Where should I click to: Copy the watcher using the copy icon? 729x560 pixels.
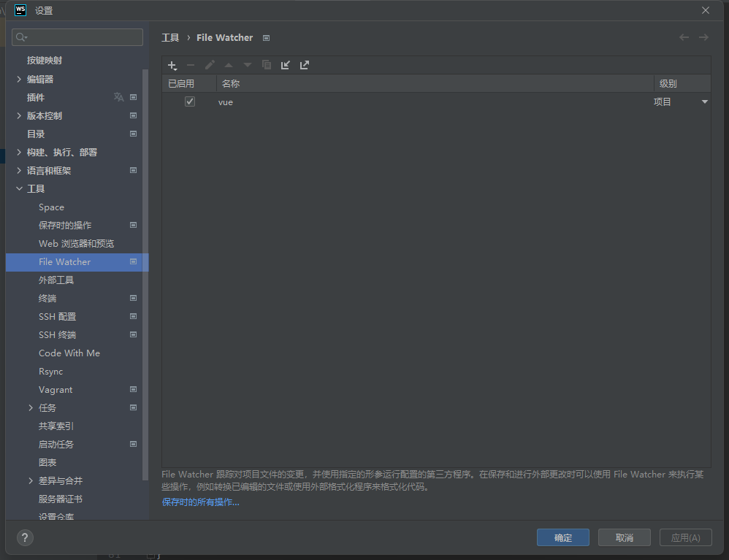tap(267, 65)
